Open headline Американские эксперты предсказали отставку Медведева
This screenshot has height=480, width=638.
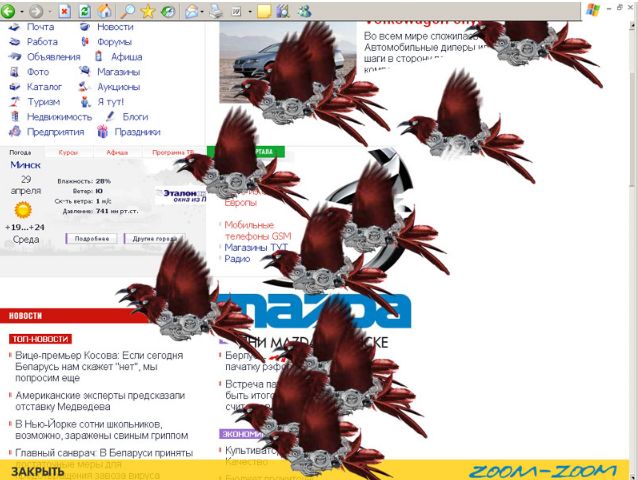coord(100,401)
